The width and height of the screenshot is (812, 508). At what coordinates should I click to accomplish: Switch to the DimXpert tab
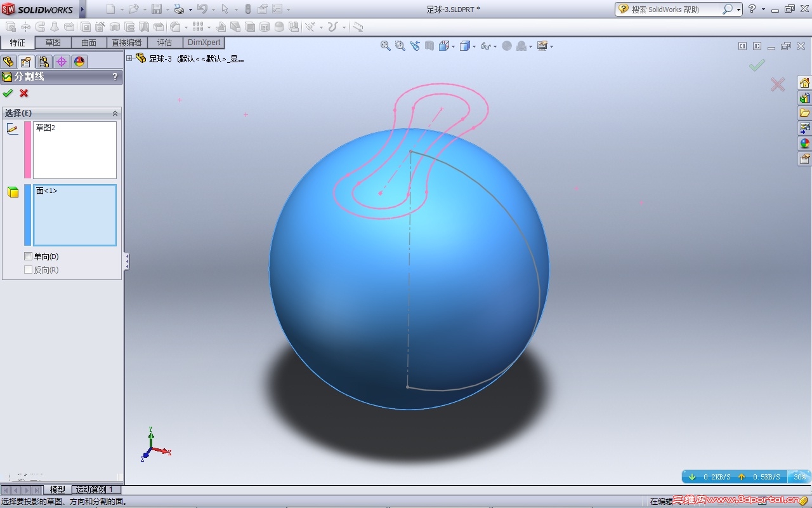point(204,43)
